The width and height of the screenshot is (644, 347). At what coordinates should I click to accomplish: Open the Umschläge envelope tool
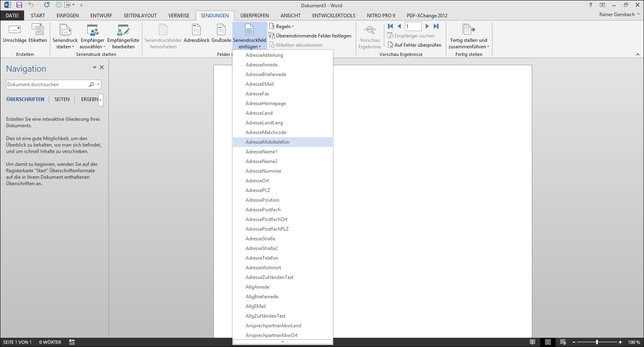coord(14,33)
